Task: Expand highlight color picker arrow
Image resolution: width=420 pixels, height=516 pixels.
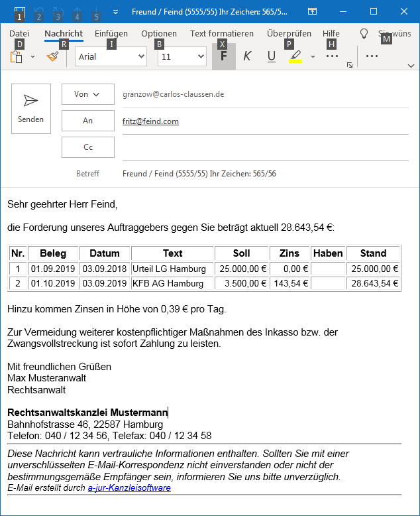Action: point(313,56)
